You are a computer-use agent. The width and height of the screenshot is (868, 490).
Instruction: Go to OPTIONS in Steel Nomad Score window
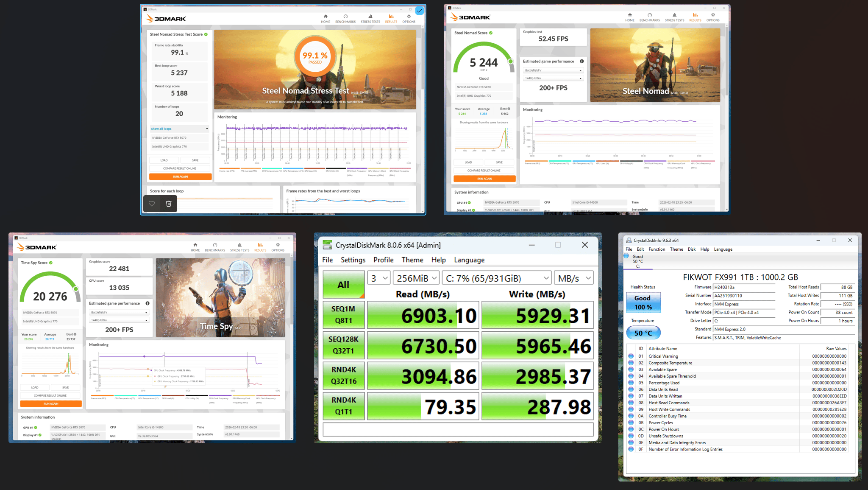click(713, 17)
